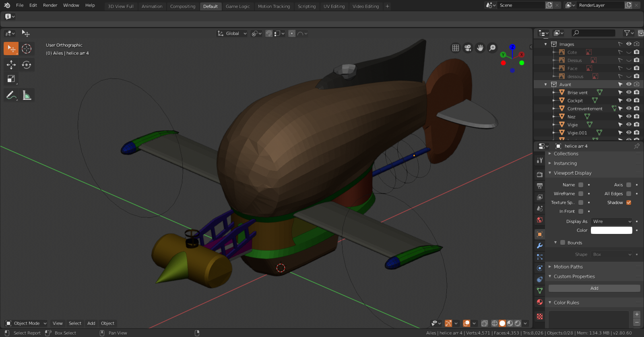Pick the Measure ruler tool
The image size is (644, 337).
[27, 95]
